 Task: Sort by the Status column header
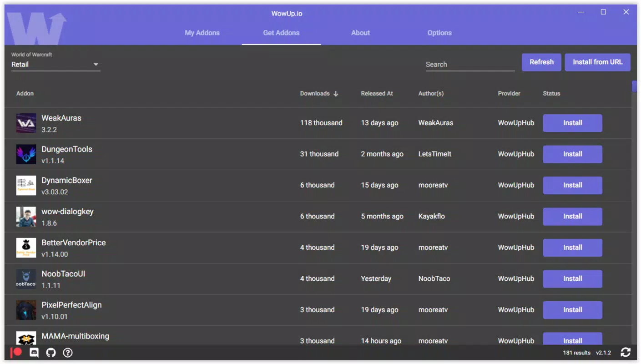(x=551, y=94)
